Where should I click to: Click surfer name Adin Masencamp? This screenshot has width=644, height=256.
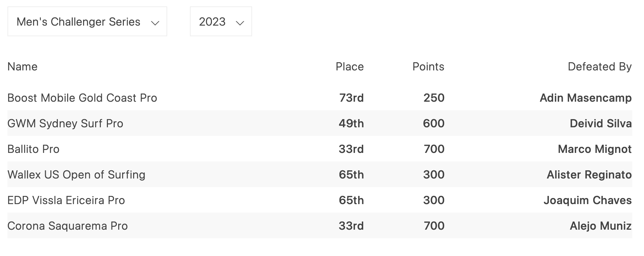(585, 98)
